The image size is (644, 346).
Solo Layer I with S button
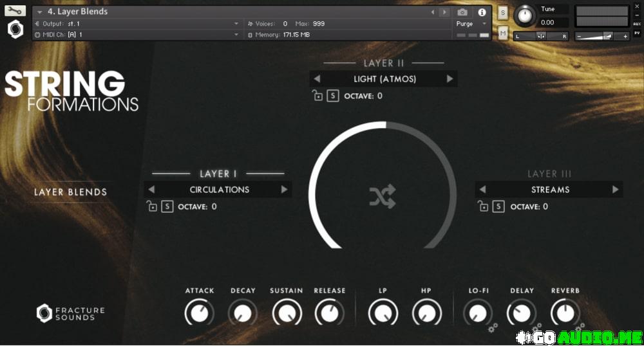(167, 206)
